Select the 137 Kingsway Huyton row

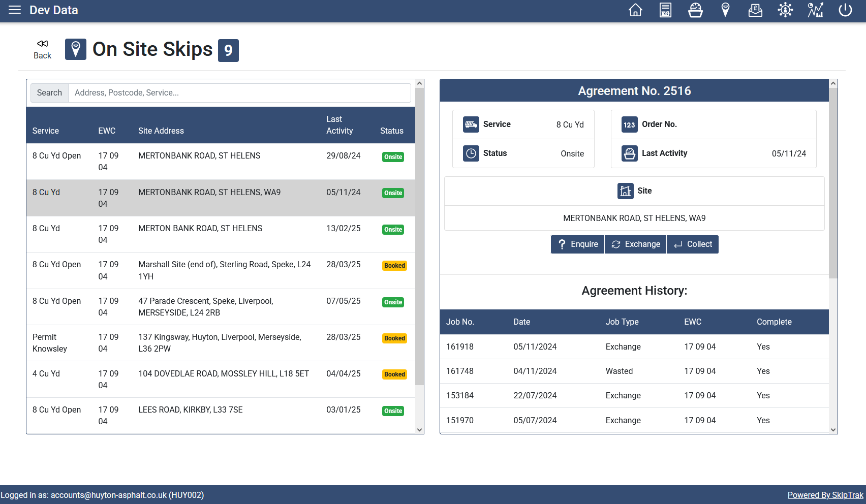pyautogui.click(x=221, y=343)
